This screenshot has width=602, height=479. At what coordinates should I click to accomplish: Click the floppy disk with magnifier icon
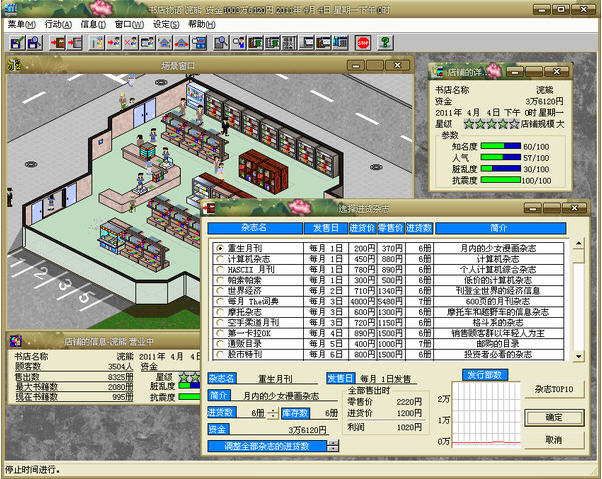point(35,43)
